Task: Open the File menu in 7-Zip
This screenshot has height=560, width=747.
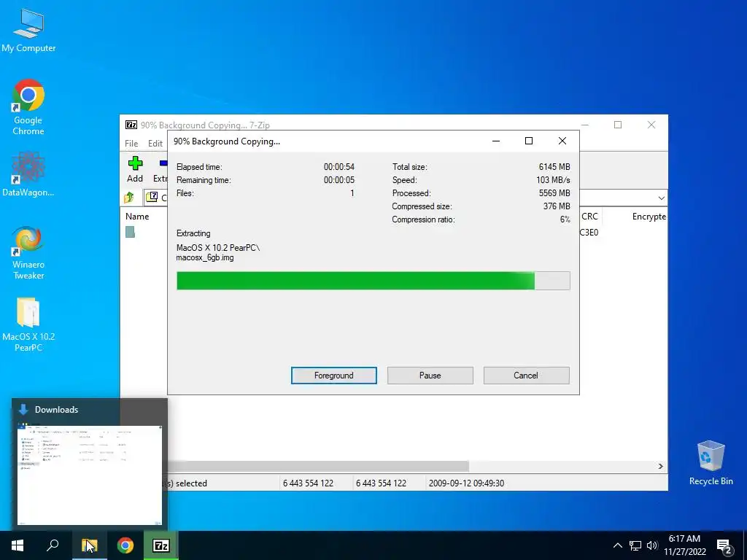Action: [131, 144]
